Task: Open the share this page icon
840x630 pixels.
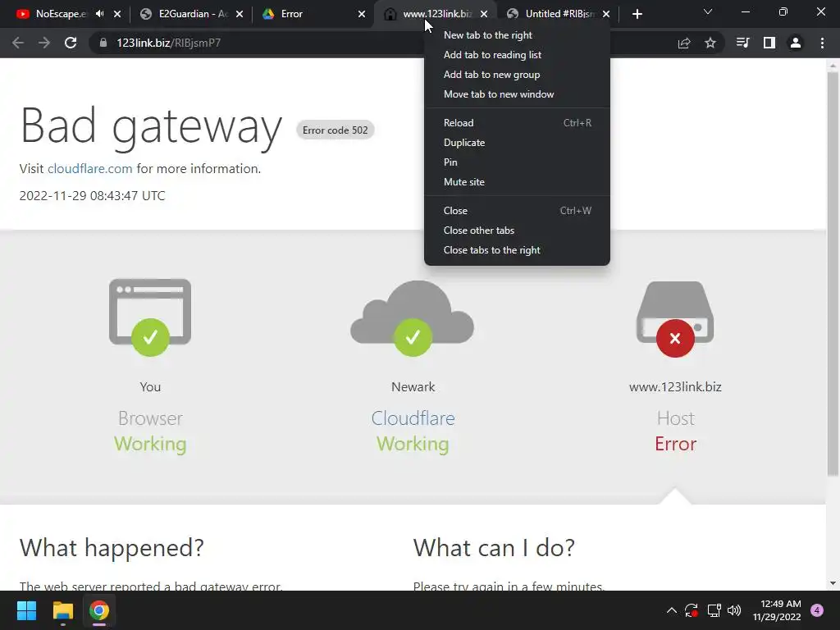Action: [x=684, y=43]
